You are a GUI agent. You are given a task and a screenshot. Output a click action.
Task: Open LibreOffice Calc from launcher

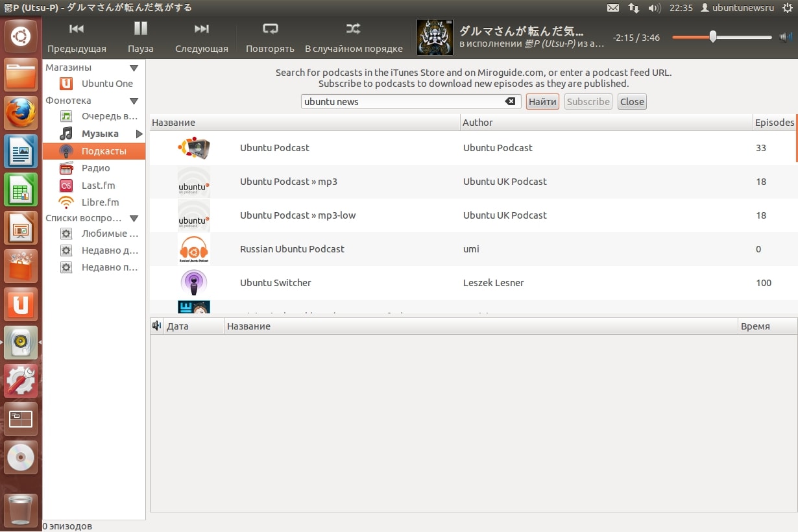coord(21,189)
